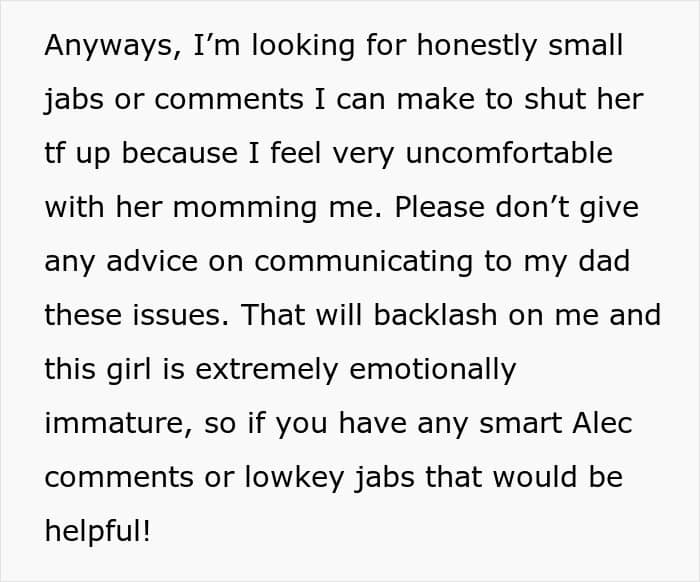Click the word "advice"
This screenshot has width=700, height=582.
[x=152, y=261]
